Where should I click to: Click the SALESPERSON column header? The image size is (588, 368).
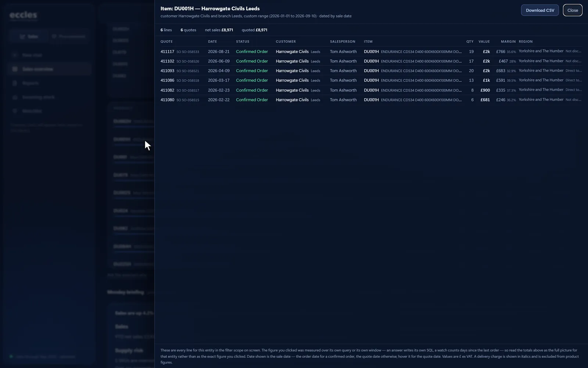(x=343, y=42)
